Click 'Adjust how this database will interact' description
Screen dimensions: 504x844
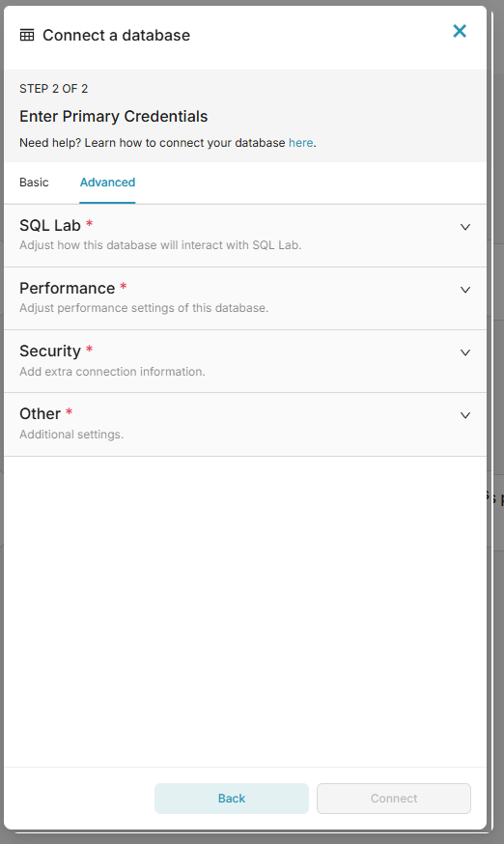click(160, 245)
